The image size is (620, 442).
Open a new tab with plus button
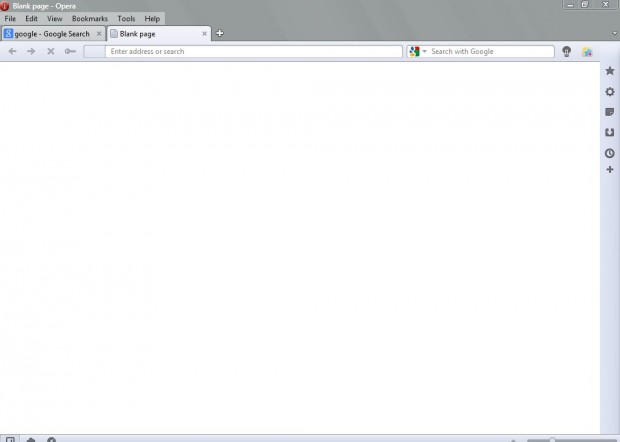(x=220, y=33)
